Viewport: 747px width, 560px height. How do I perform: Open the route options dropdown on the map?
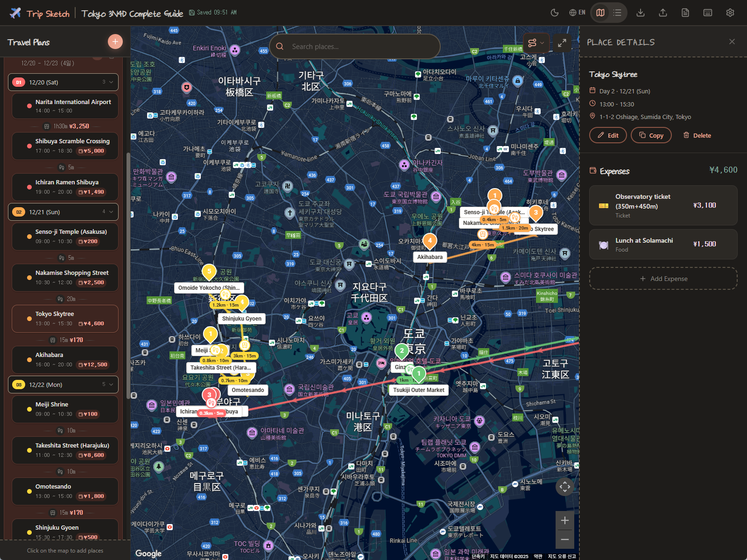(536, 43)
